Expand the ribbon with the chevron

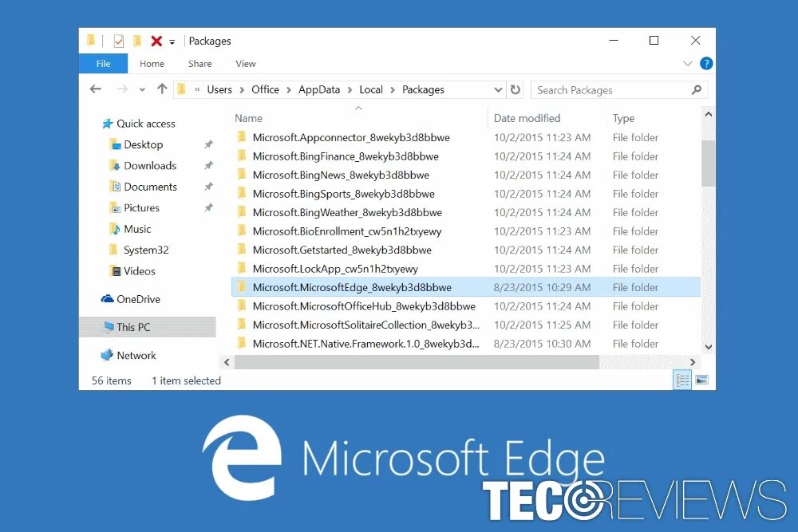pos(688,64)
